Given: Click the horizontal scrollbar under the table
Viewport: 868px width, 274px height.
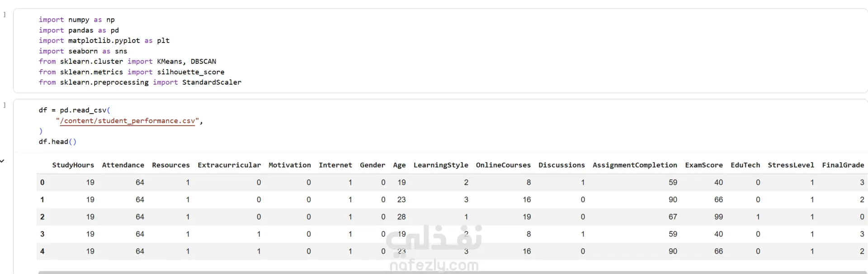Looking at the screenshot, I should click(x=453, y=272).
